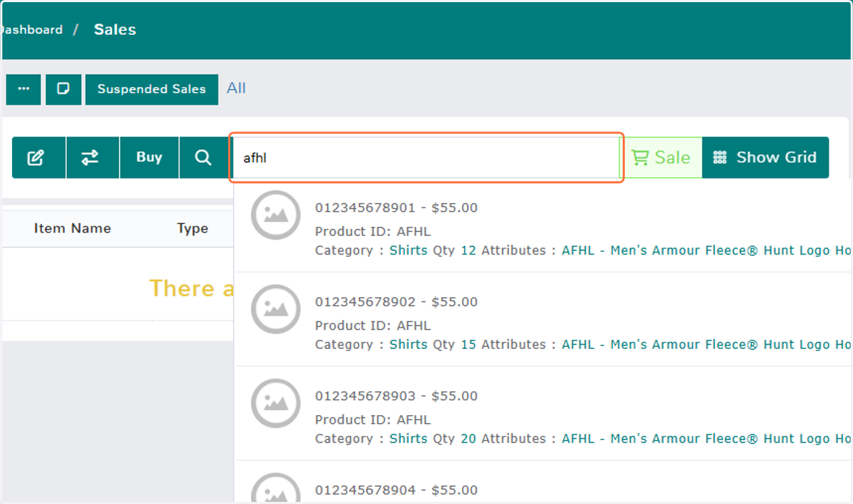Click the Buy button
Image resolution: width=853 pixels, height=504 pixels.
pos(149,158)
